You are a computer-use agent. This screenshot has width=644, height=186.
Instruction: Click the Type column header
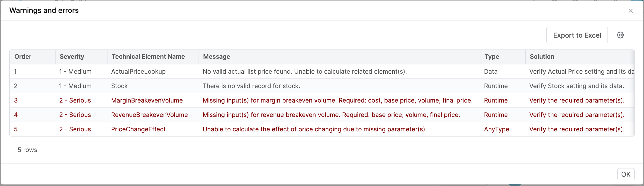pyautogui.click(x=492, y=57)
